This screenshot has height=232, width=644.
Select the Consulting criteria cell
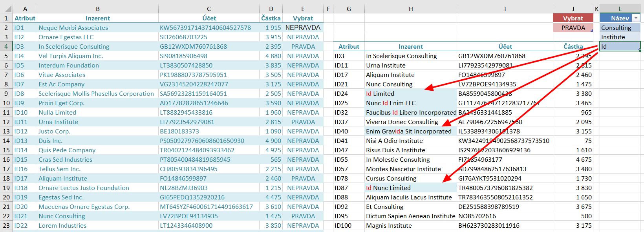coord(620,27)
